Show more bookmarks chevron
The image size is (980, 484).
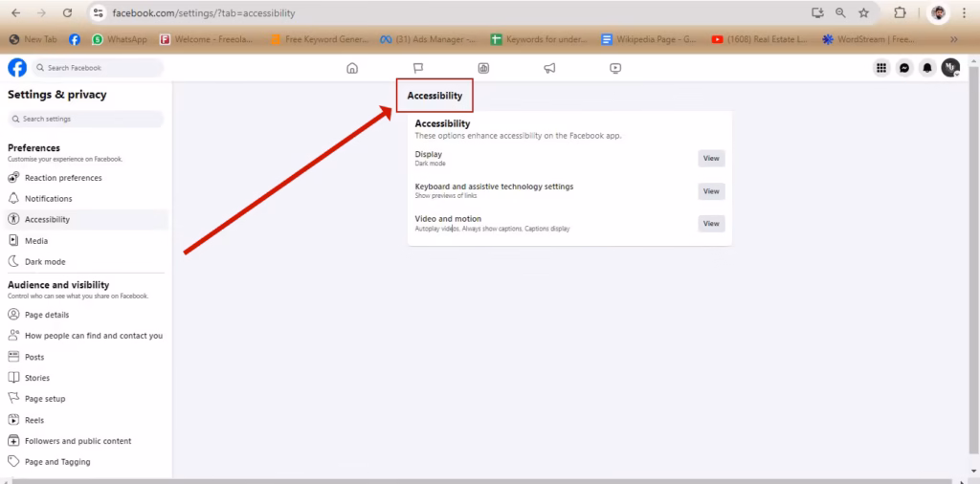click(954, 39)
